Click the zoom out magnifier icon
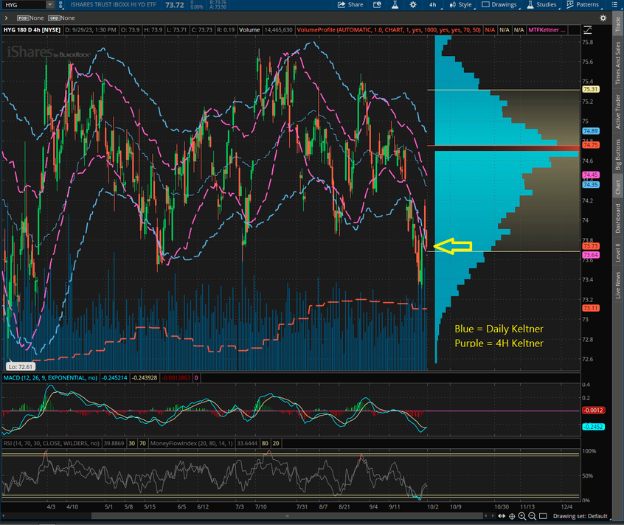This screenshot has height=525, width=624. click(x=532, y=516)
